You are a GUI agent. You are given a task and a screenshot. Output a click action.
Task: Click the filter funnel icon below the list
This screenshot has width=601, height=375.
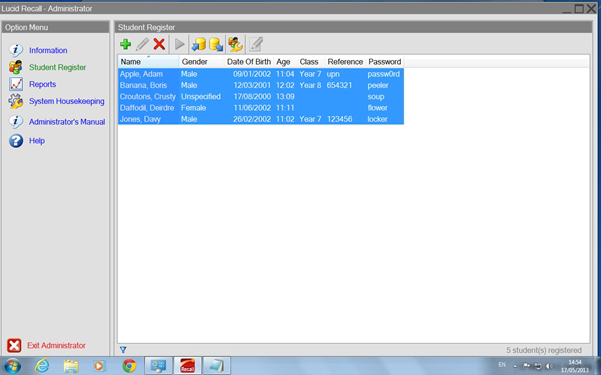(123, 350)
